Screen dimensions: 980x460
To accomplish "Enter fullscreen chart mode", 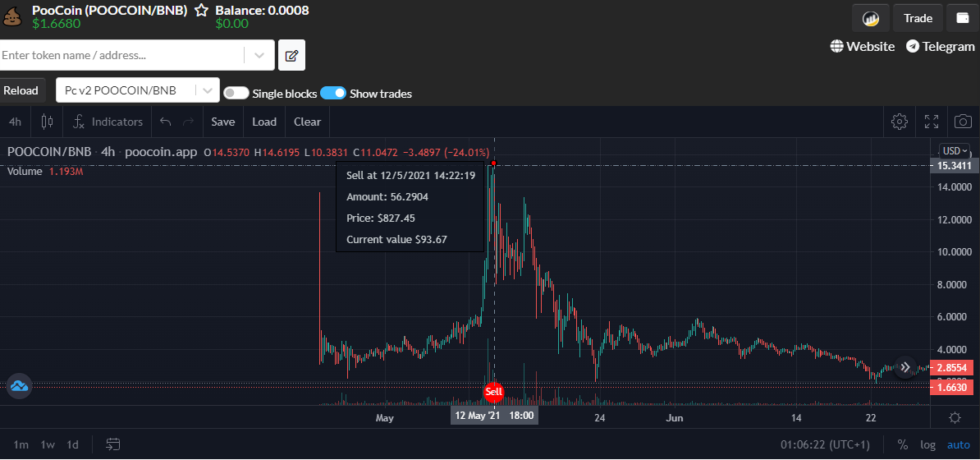I will click(932, 122).
